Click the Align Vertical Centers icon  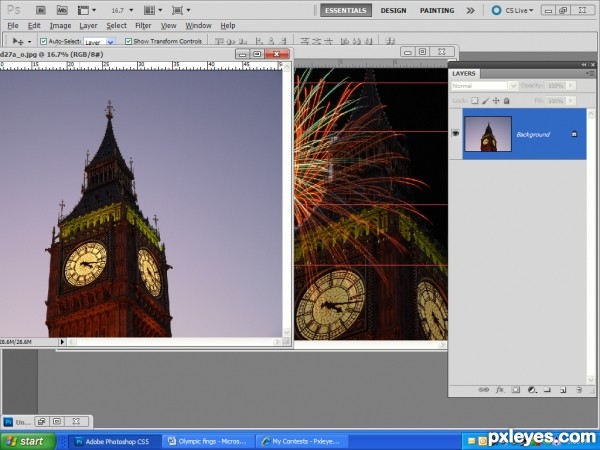click(x=232, y=41)
